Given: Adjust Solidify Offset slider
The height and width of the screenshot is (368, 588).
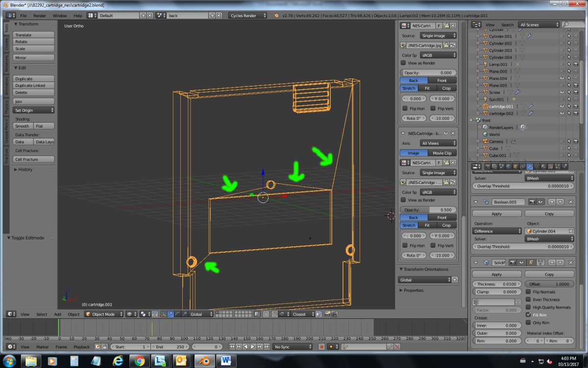Looking at the screenshot, I should (549, 284).
